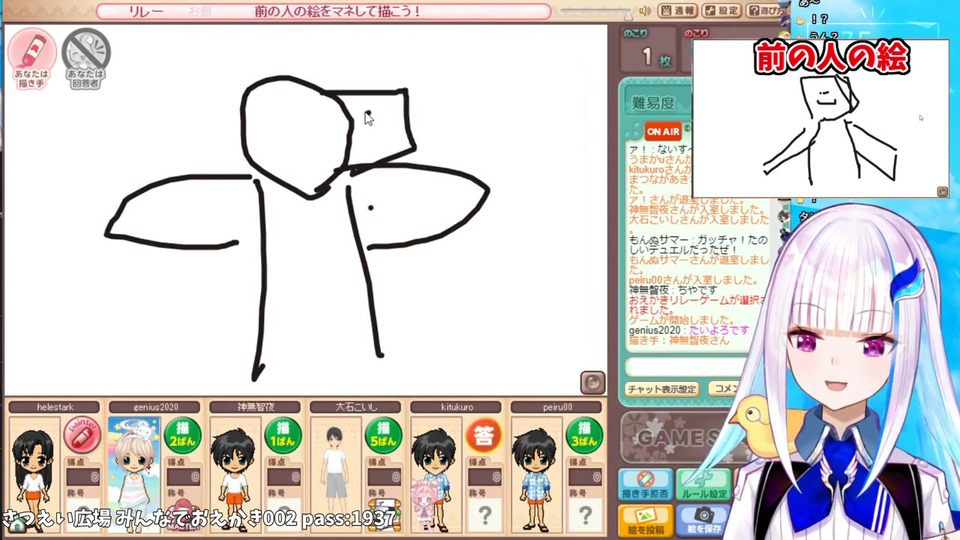Click the expand icon on the previous drawing thumbnail
Image resolution: width=960 pixels, height=540 pixels.
pos(942,192)
